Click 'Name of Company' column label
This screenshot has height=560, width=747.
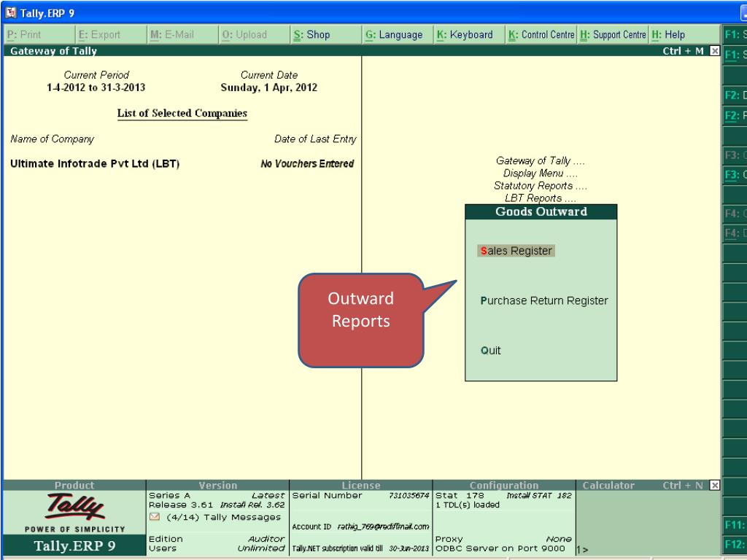pos(53,139)
